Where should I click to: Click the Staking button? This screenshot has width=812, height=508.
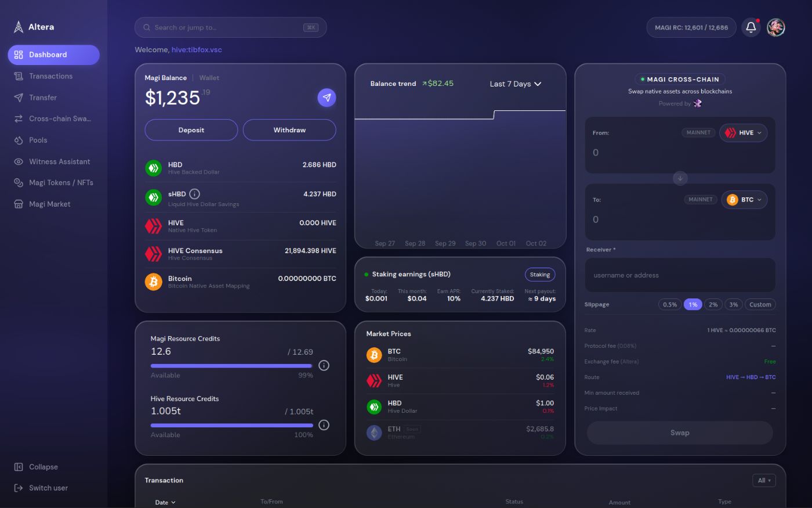coord(540,275)
